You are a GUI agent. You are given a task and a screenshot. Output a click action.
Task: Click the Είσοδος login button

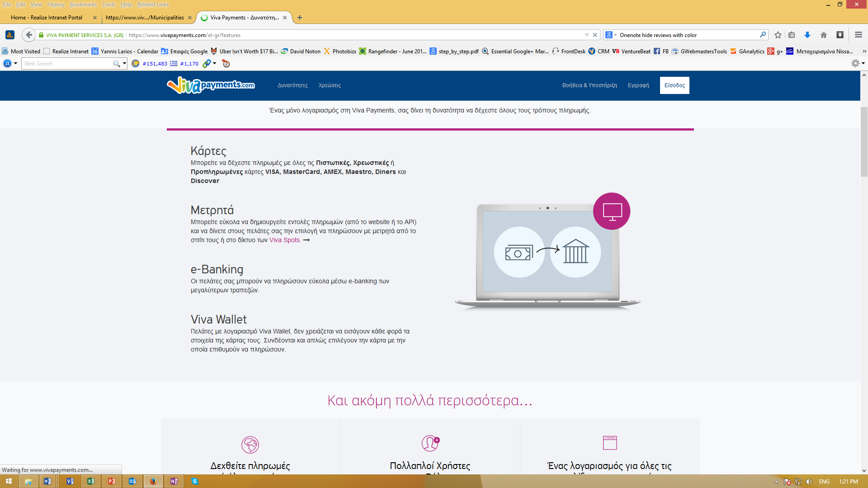click(675, 85)
